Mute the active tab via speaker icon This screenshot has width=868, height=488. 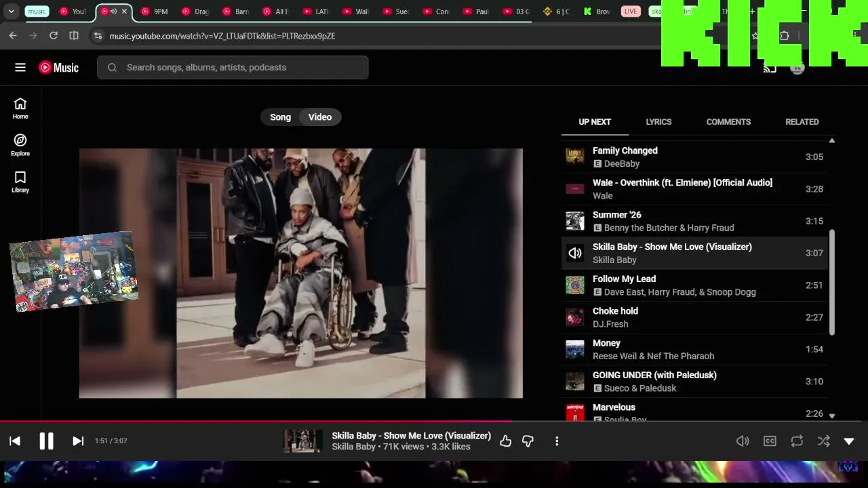tap(113, 12)
